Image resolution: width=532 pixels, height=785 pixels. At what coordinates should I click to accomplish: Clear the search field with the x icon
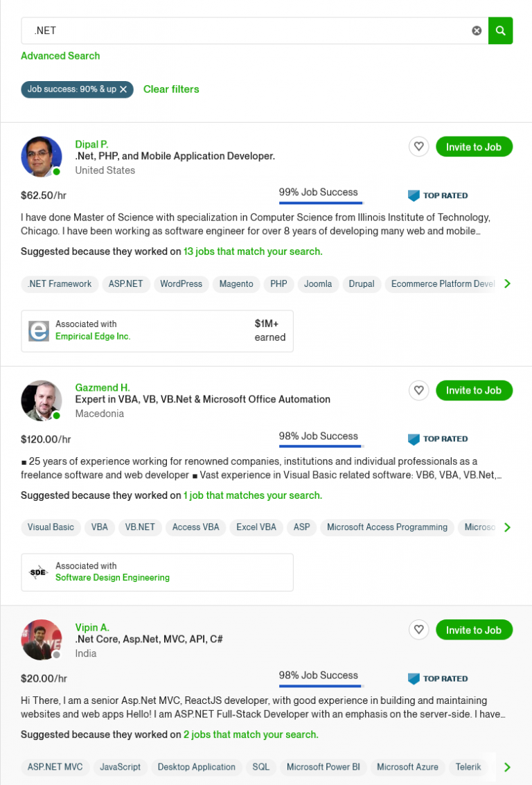[477, 30]
